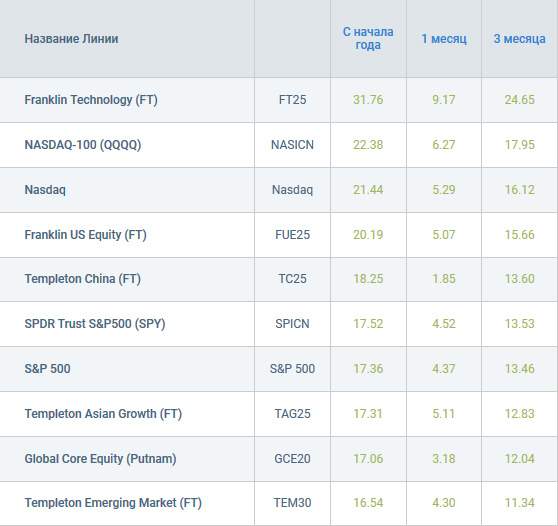Sort by the 'С начала года' column header
558x526 pixels.
pos(368,38)
